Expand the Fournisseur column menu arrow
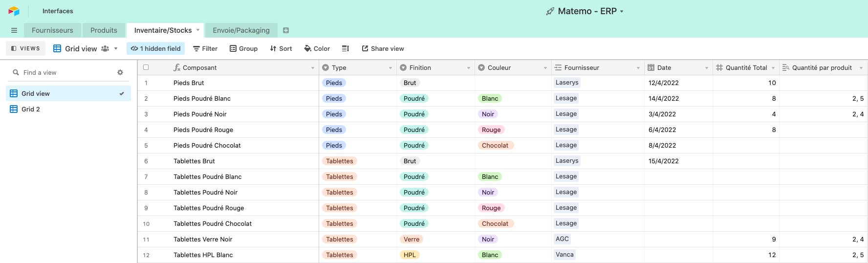The width and height of the screenshot is (868, 263). click(638, 68)
